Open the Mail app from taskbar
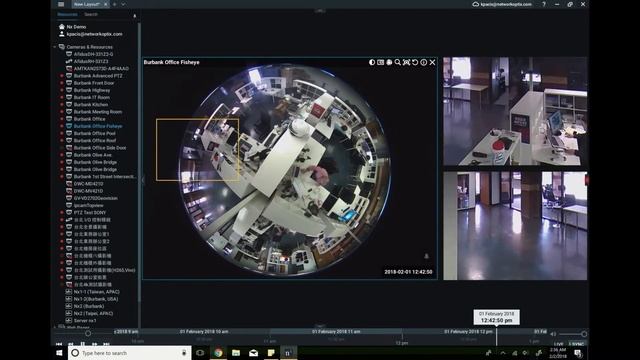 (253, 353)
